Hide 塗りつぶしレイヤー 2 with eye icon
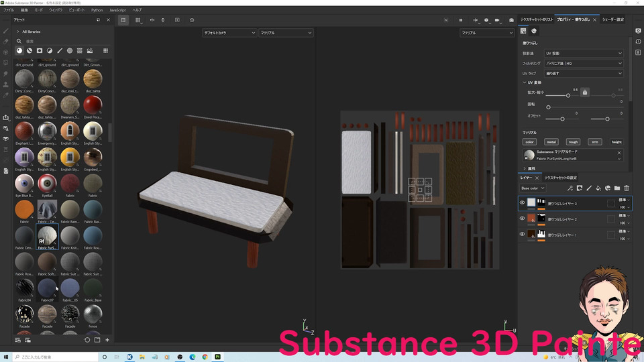Image resolution: width=644 pixels, height=362 pixels. tap(522, 219)
